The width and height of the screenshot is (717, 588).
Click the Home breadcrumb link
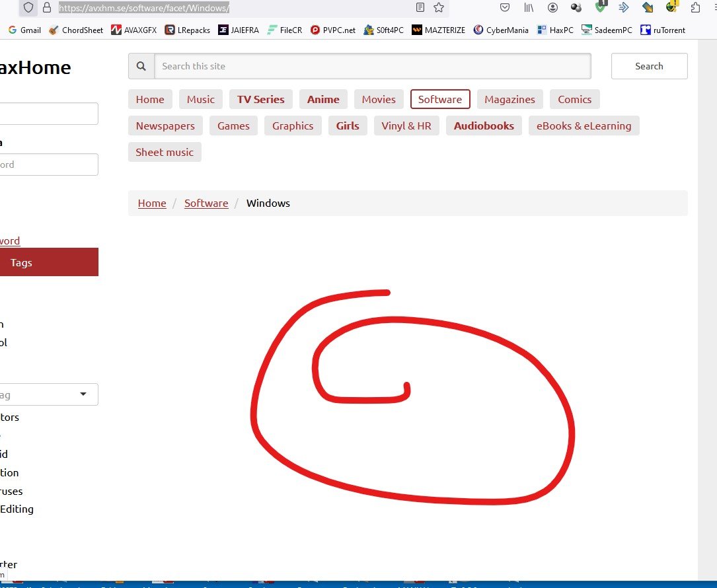pos(152,203)
